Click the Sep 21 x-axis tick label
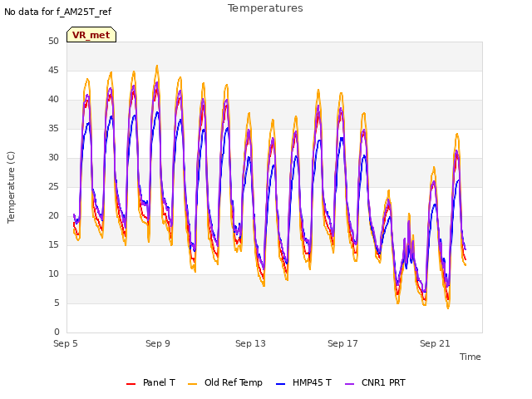 click(435, 343)
